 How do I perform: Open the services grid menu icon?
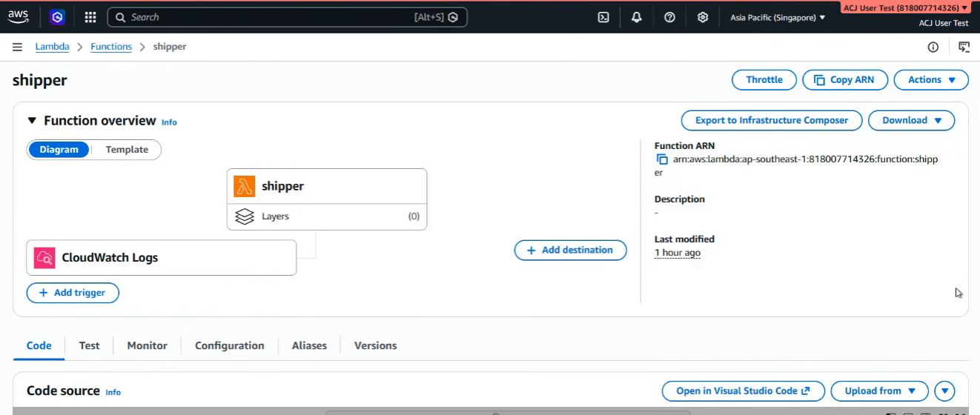click(x=90, y=17)
